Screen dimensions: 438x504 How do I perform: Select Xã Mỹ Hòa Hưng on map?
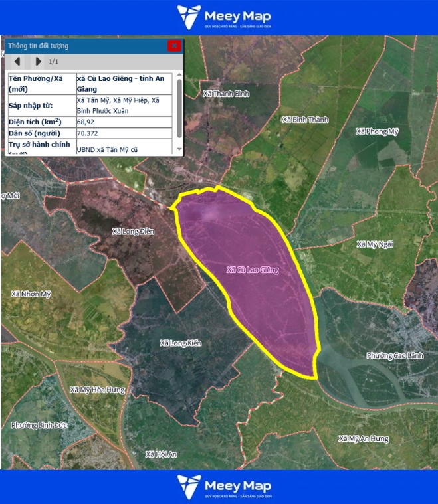point(97,390)
